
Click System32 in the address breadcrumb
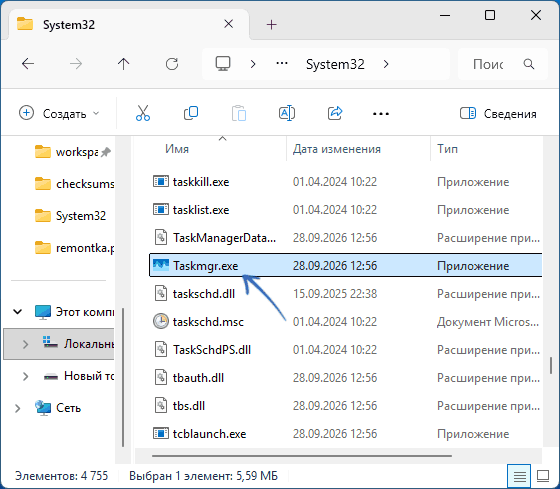335,64
